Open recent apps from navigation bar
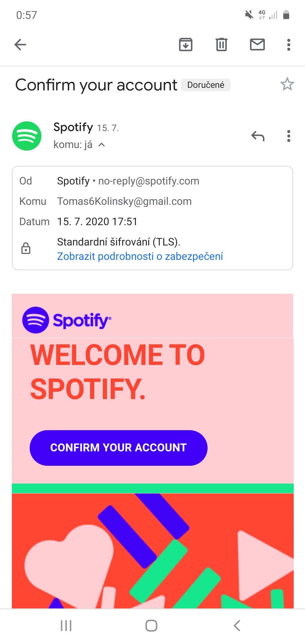 tap(66, 625)
